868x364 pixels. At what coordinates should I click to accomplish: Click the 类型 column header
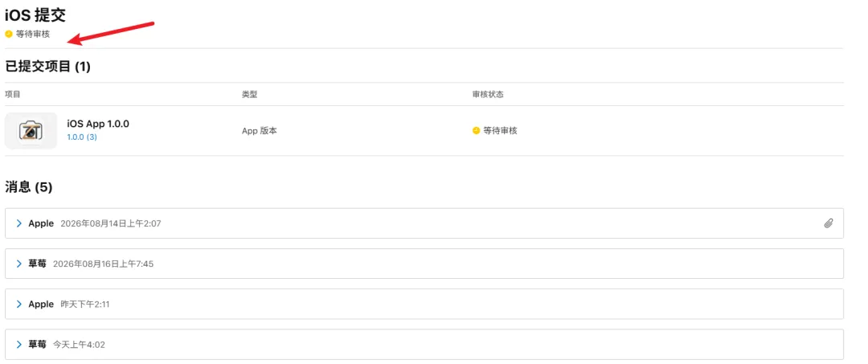click(250, 94)
